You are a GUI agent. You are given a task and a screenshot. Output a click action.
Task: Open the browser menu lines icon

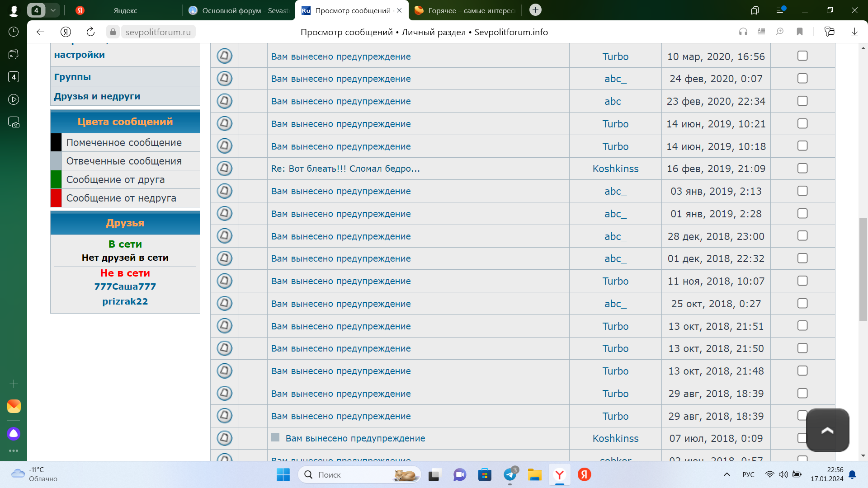[780, 10]
